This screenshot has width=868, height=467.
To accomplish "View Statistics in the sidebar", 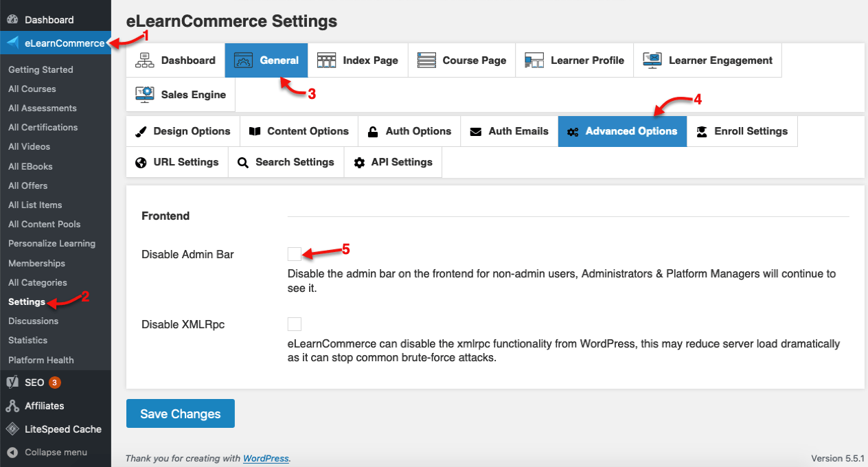I will 28,340.
